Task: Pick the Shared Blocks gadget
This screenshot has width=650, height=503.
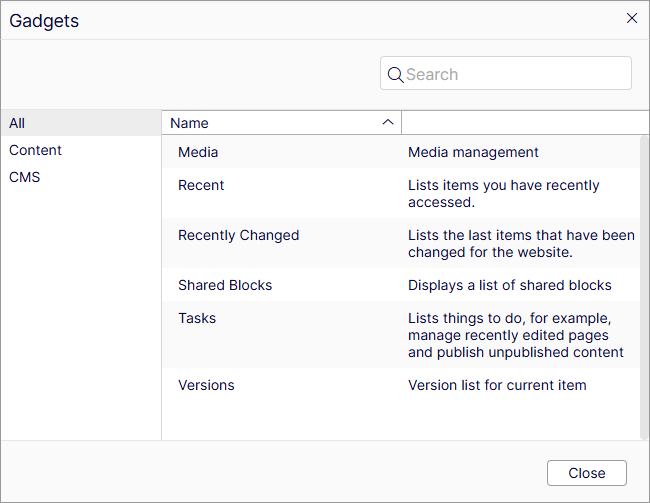Action: click(225, 285)
